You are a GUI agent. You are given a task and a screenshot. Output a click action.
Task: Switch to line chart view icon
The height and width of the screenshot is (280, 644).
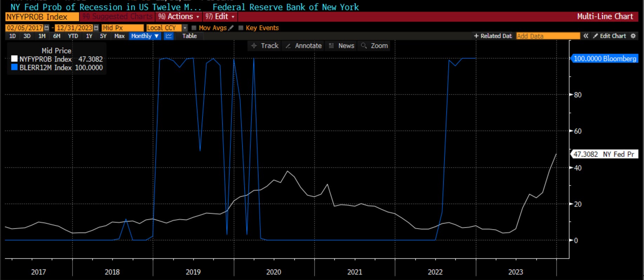pos(169,36)
